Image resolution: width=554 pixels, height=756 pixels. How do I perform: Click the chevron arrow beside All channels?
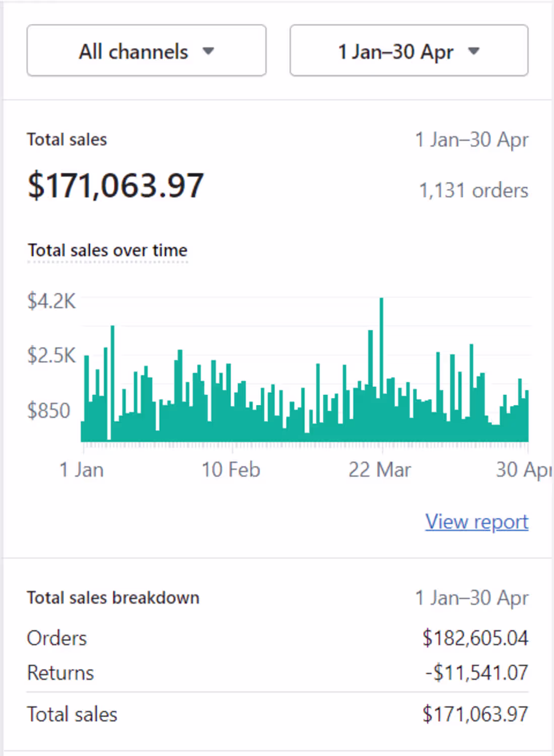point(210,51)
